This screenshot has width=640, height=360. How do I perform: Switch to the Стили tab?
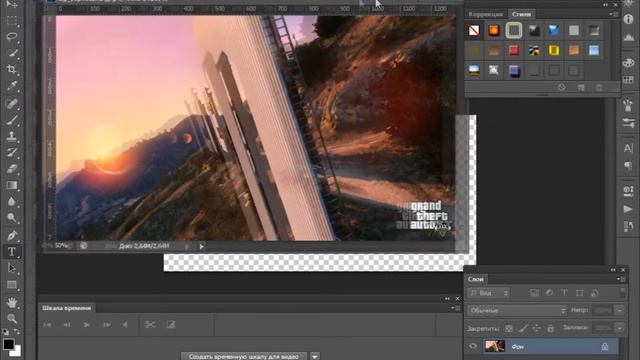coord(522,14)
